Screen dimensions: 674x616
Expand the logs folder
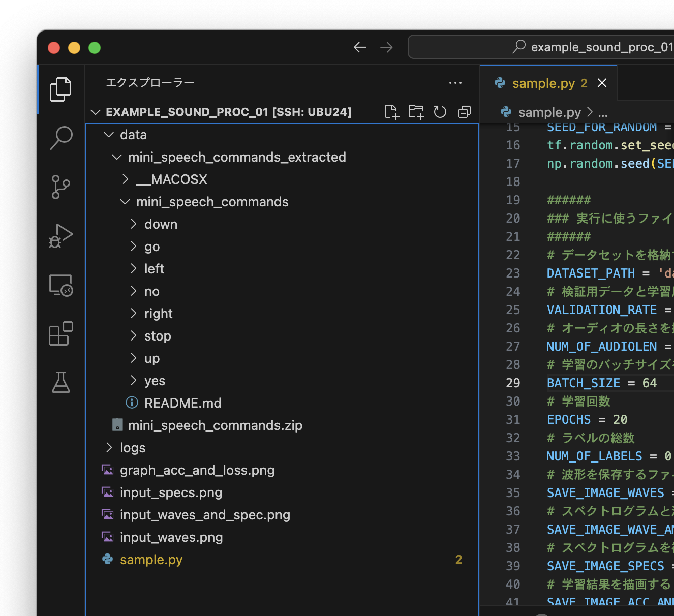[108, 447]
